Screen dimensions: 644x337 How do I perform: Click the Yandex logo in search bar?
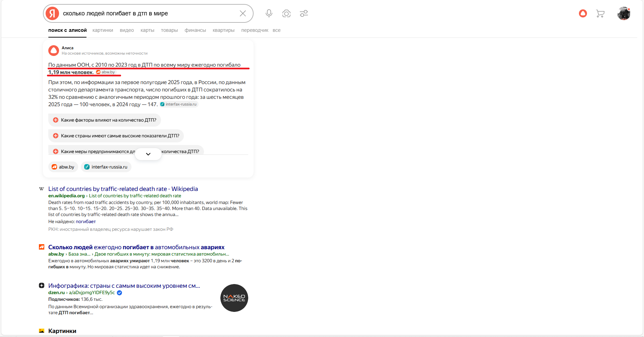point(52,13)
